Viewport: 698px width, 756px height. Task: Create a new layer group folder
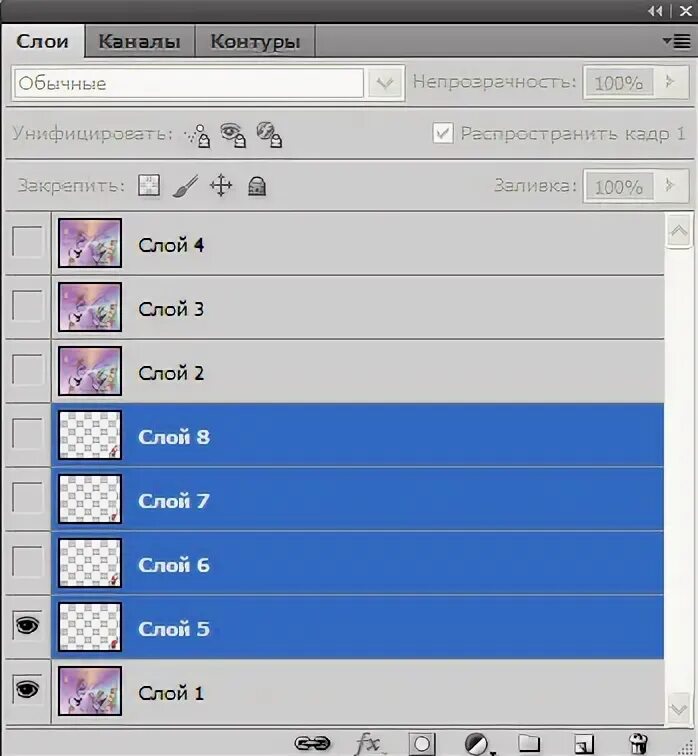[x=529, y=743]
